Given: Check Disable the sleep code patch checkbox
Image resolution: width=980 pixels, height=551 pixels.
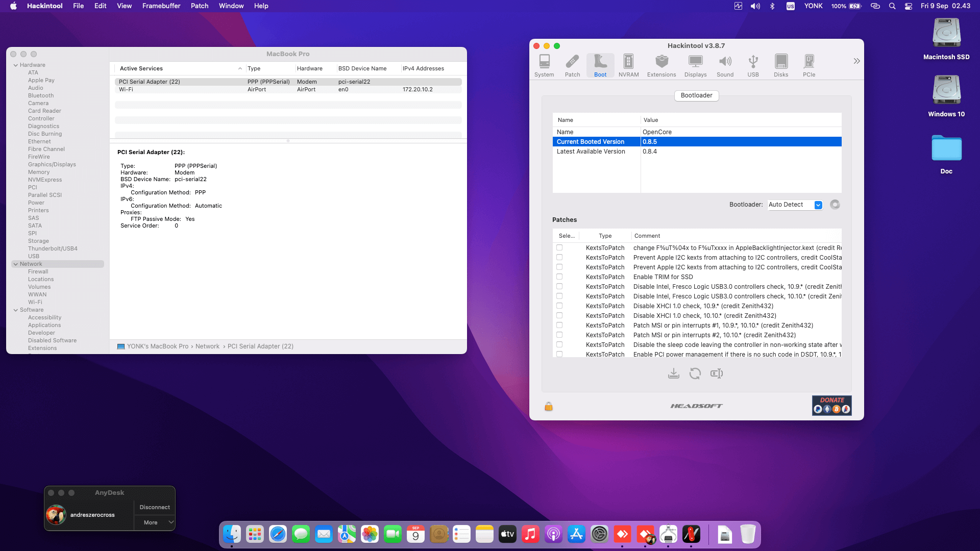Looking at the screenshot, I should tap(559, 344).
